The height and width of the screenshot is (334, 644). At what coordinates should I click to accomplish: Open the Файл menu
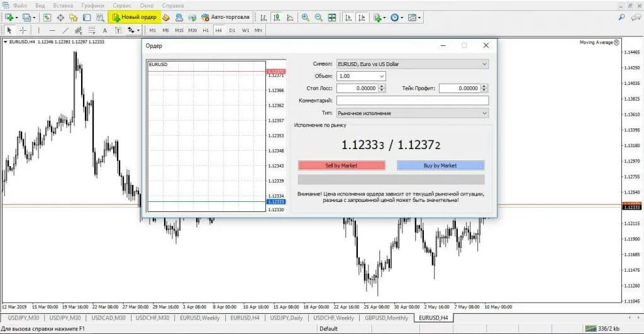click(19, 5)
